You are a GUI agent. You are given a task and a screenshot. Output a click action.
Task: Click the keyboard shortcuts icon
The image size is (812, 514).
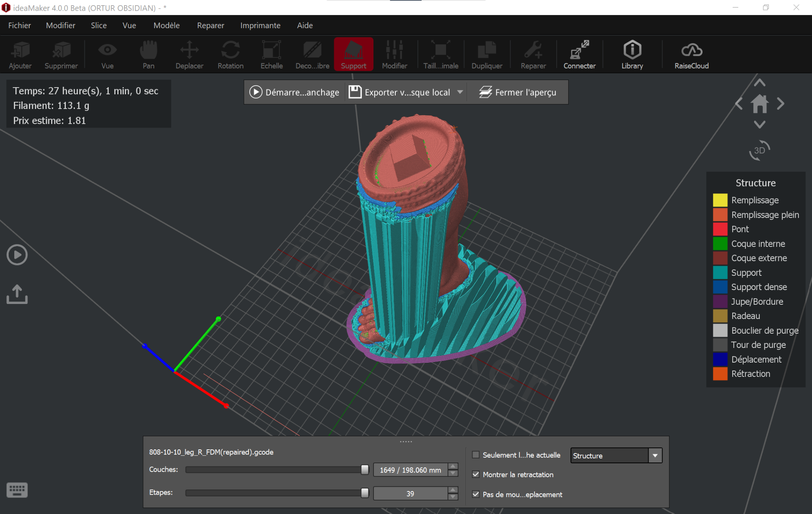[17, 490]
